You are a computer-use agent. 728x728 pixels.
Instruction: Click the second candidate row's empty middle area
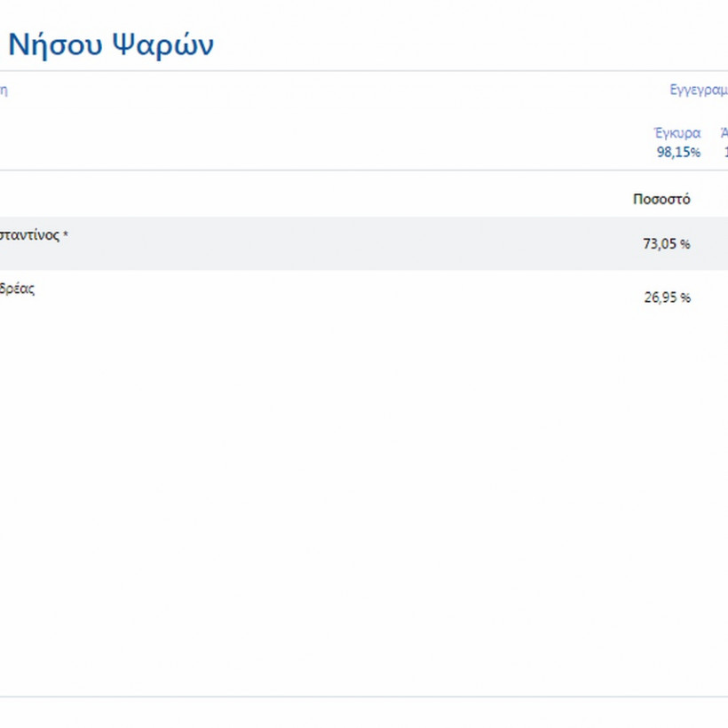[x=355, y=297]
